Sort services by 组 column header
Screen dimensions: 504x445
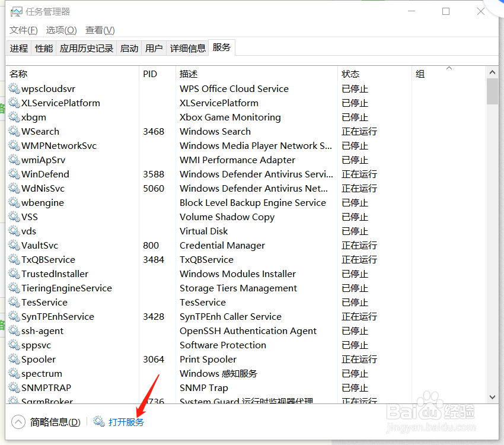tap(449, 74)
